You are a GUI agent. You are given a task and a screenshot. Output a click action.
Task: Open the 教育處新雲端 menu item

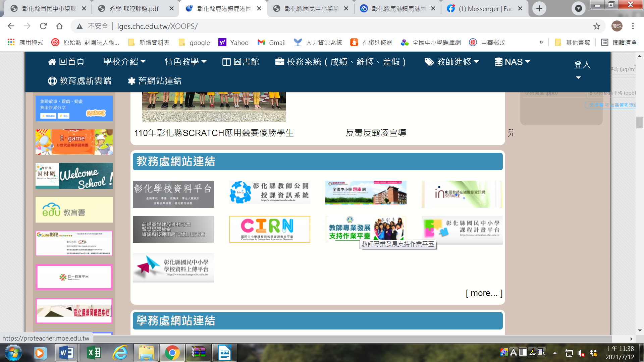click(79, 81)
